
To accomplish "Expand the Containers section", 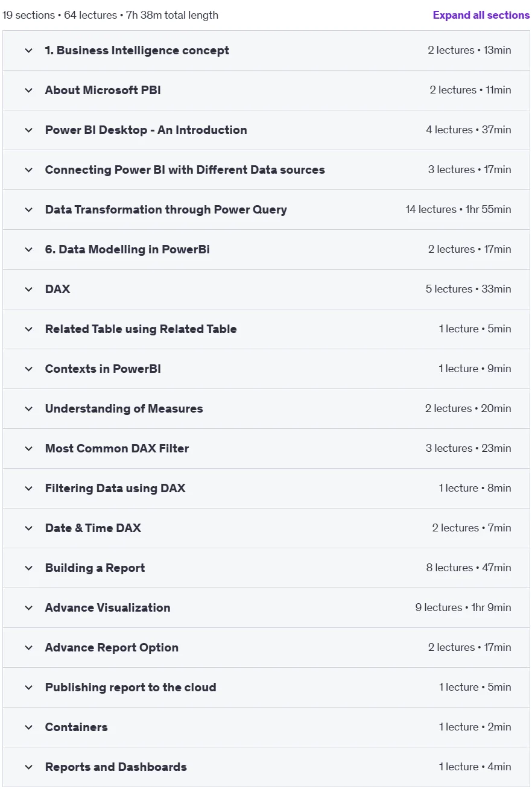I will [x=266, y=727].
